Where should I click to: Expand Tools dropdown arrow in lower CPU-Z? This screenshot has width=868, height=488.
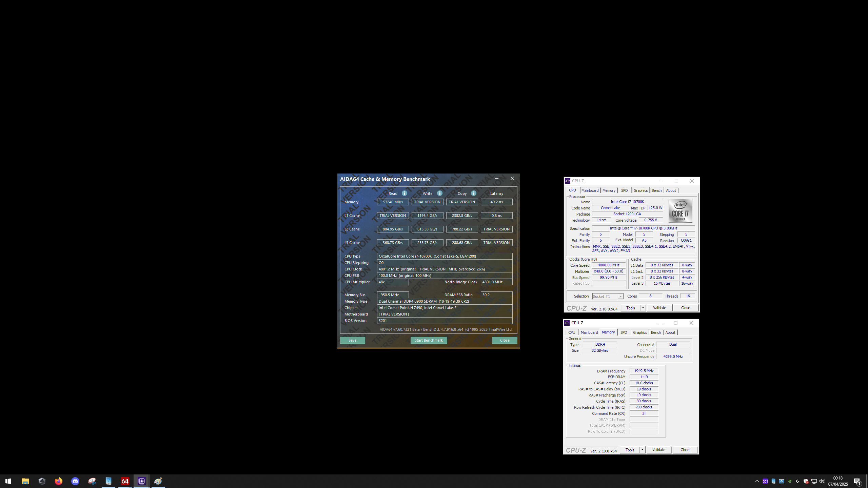tap(642, 450)
